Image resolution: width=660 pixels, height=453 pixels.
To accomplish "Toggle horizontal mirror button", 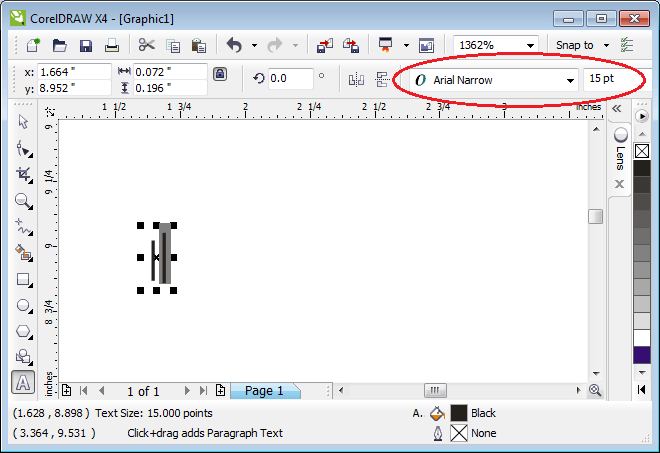I will pyautogui.click(x=355, y=79).
